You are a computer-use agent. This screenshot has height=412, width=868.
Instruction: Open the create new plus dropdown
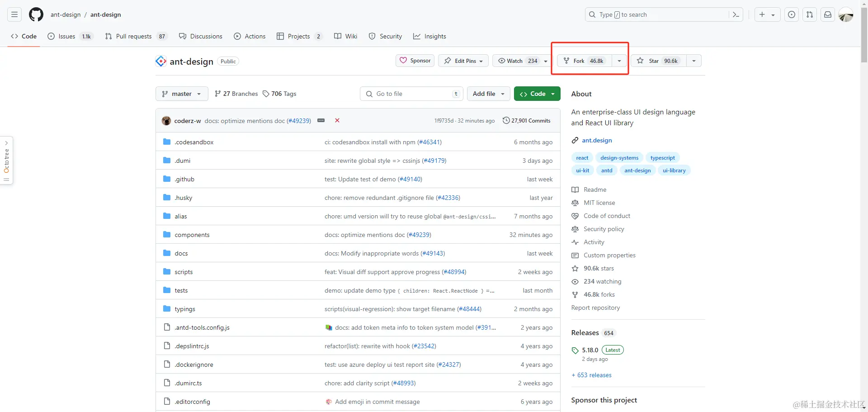point(767,14)
